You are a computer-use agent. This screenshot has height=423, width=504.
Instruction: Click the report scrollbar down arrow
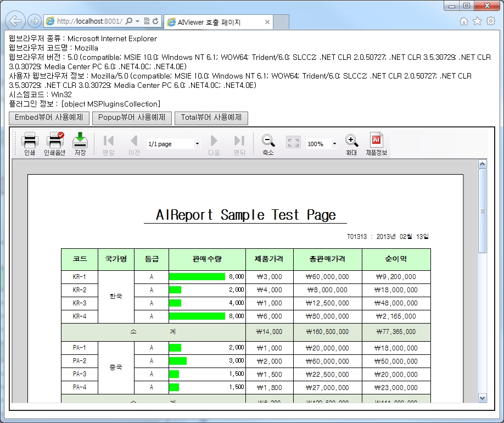482,398
